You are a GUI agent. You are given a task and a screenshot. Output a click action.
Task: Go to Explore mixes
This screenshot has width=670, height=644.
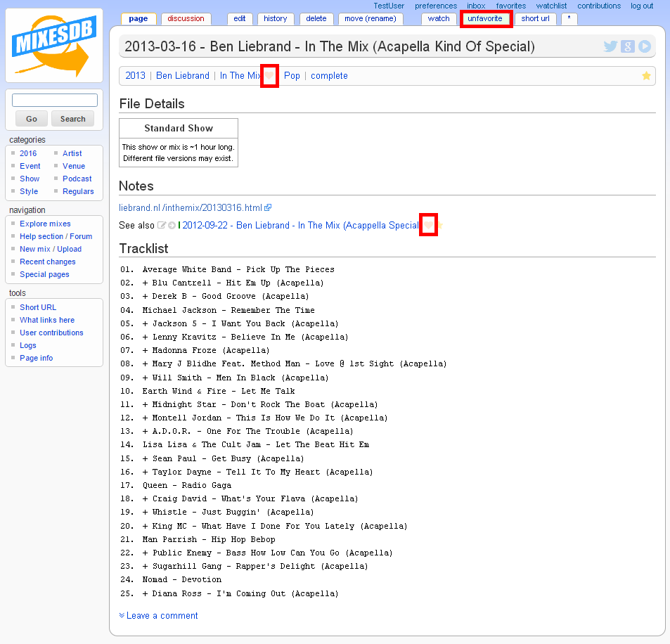(x=45, y=224)
